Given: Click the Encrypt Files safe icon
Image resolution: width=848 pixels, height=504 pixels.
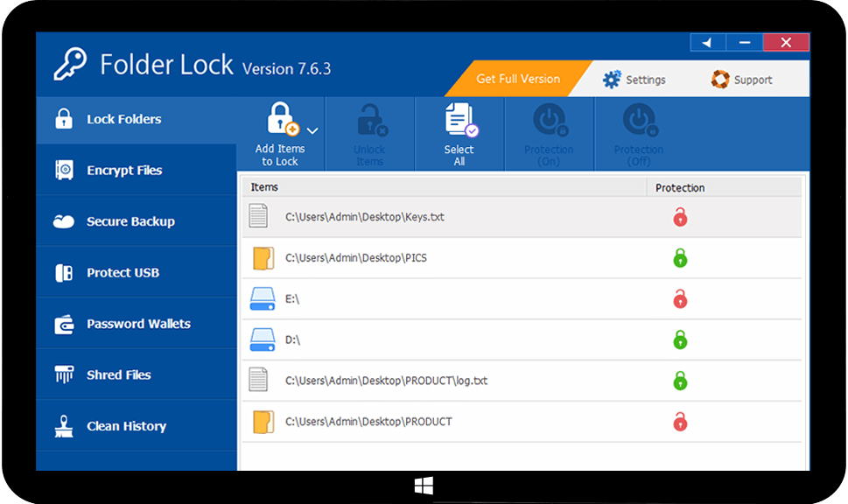Looking at the screenshot, I should (65, 170).
